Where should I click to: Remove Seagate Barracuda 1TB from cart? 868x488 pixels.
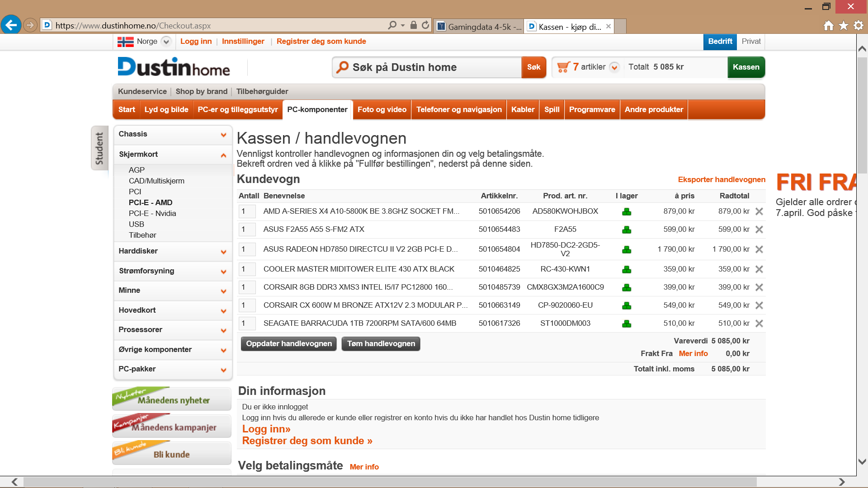click(759, 324)
